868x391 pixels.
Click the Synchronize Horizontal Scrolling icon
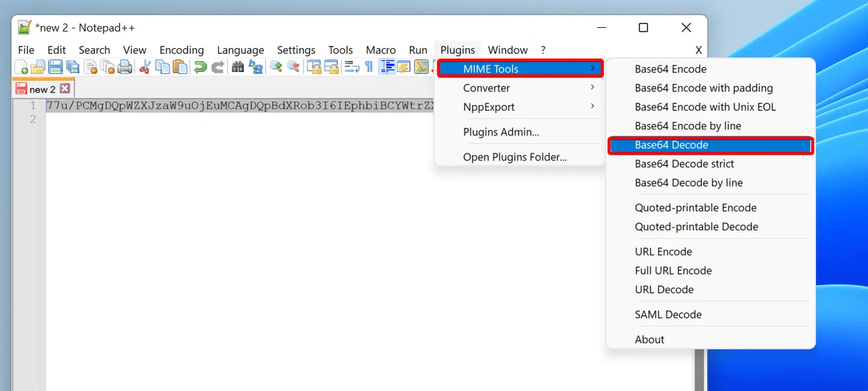point(331,67)
